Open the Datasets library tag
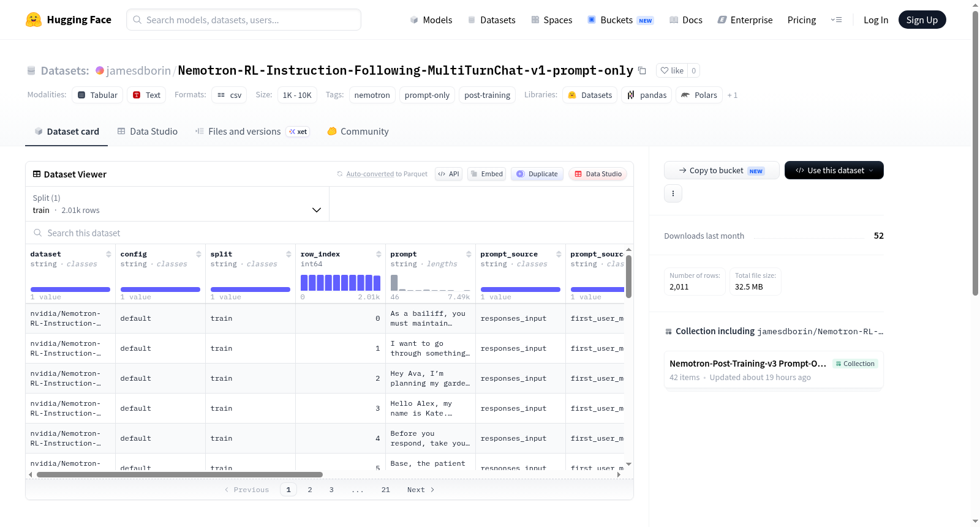Screen dimensions: 980x527 click(590, 95)
